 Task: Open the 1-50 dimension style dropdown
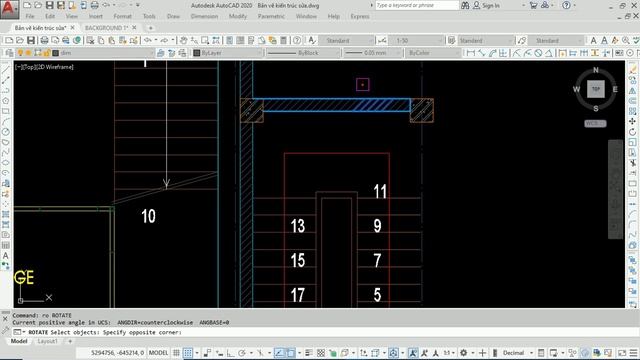415,40
